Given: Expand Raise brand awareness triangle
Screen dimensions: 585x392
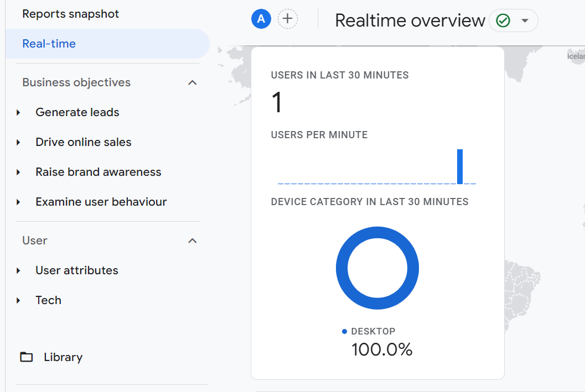Looking at the screenshot, I should coord(19,173).
